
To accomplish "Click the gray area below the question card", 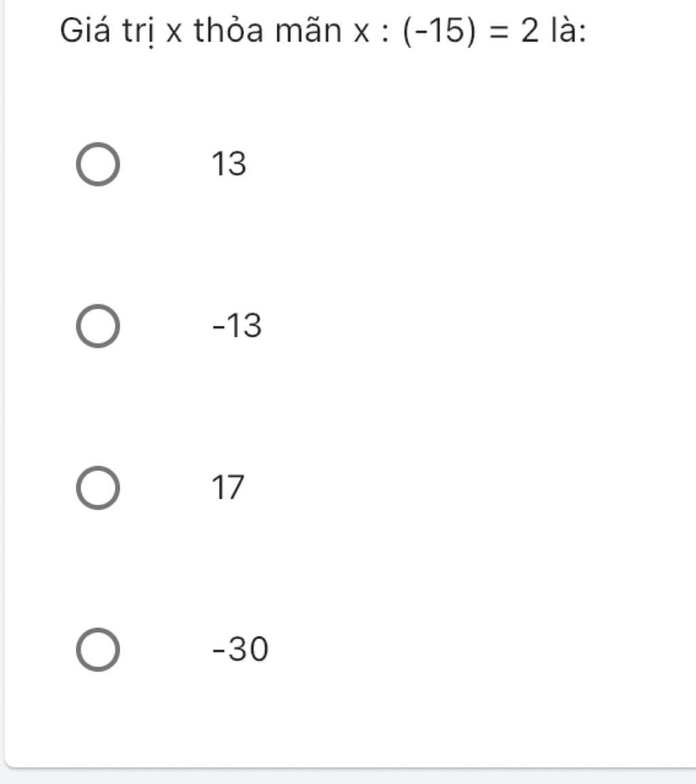I will tap(348, 777).
